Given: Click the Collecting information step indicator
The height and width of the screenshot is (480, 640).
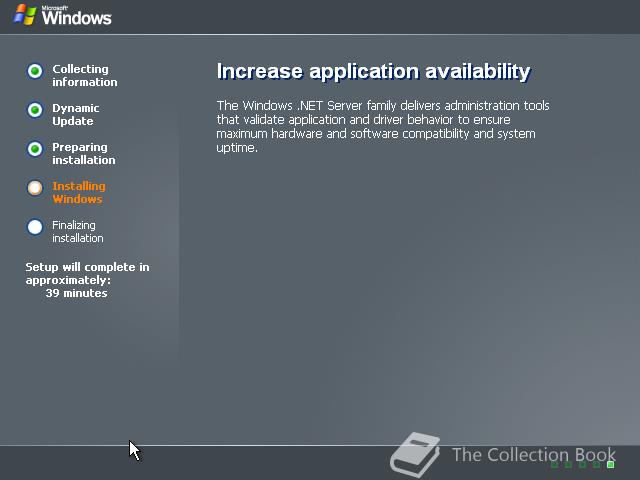Looking at the screenshot, I should 35,71.
